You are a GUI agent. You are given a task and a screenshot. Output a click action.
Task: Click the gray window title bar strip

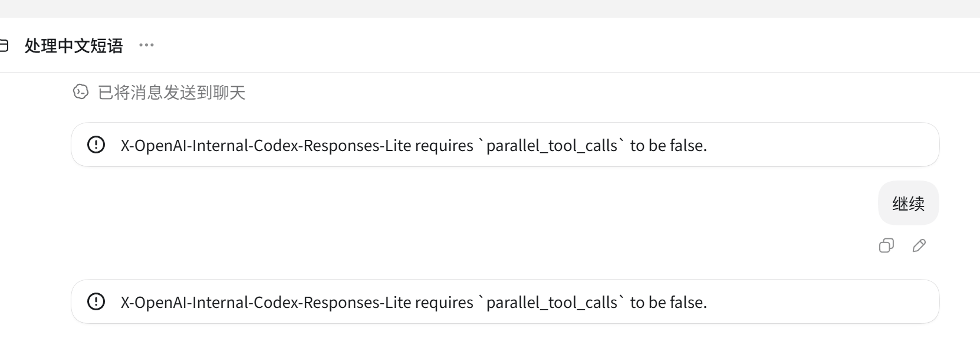[x=490, y=8]
